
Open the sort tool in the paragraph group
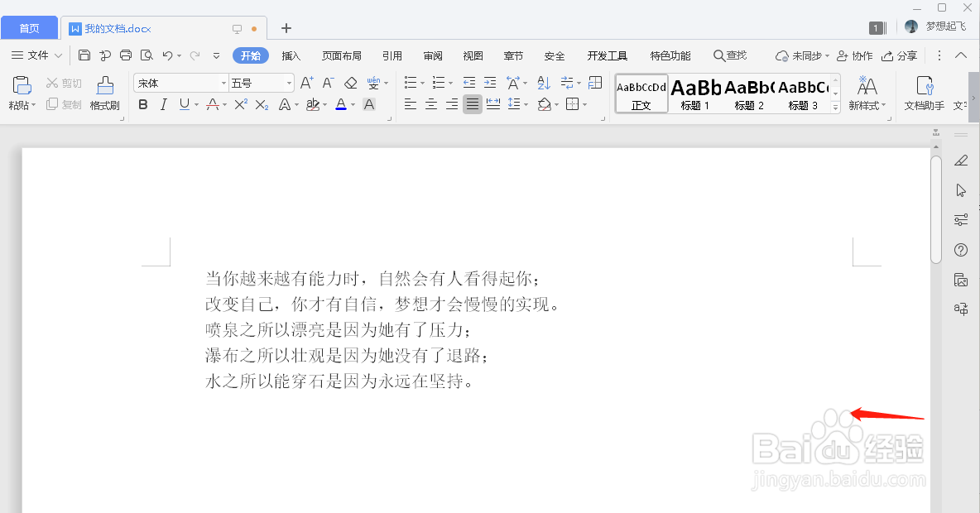[x=542, y=83]
